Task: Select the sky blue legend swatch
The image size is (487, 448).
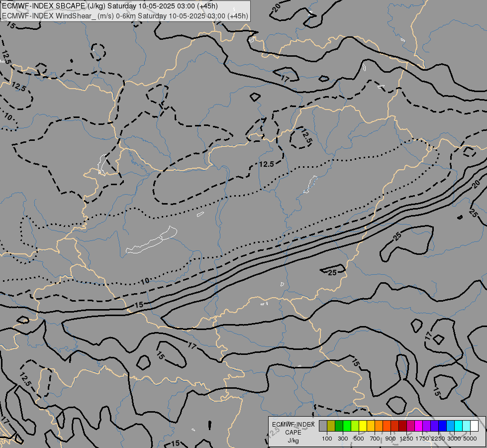Action: 450,426
